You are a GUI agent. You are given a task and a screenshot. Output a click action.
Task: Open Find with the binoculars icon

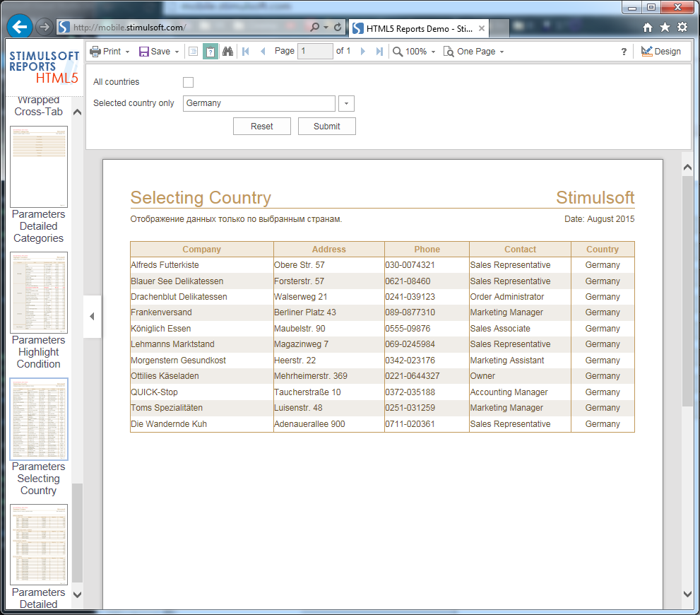[227, 52]
